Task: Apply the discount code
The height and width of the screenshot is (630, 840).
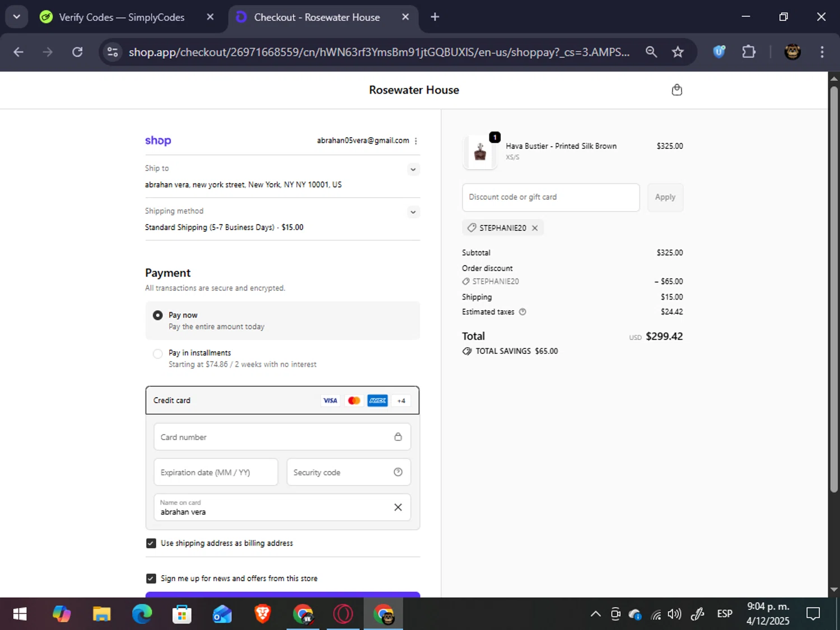Action: point(665,197)
